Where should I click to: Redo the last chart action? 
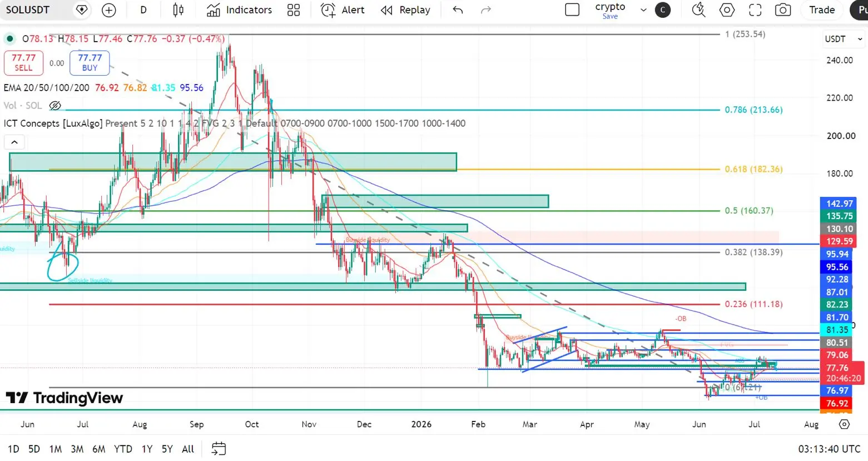pos(485,10)
